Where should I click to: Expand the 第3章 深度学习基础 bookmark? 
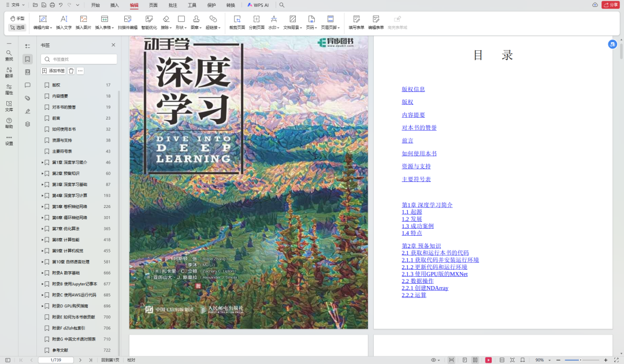point(43,184)
